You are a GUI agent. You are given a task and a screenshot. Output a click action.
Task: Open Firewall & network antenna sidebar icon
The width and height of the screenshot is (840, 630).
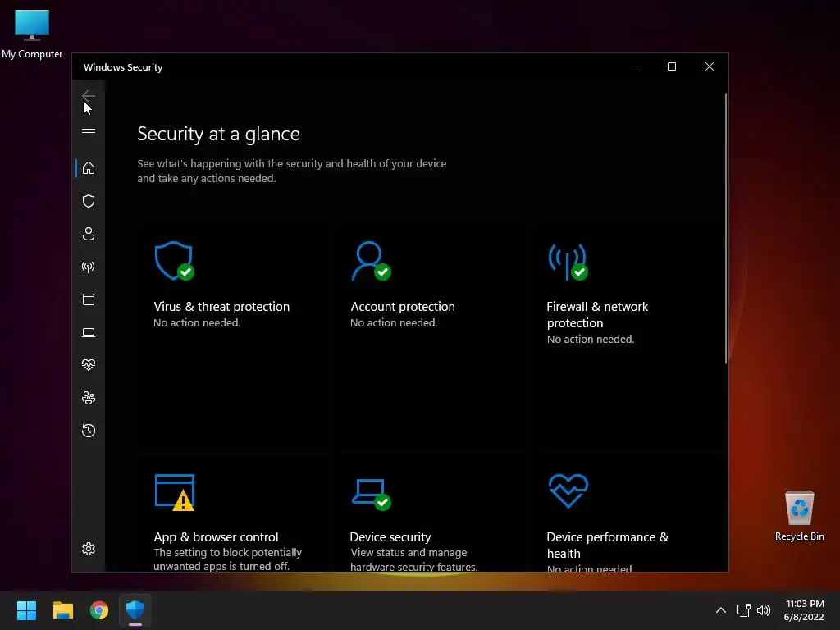pyautogui.click(x=89, y=267)
